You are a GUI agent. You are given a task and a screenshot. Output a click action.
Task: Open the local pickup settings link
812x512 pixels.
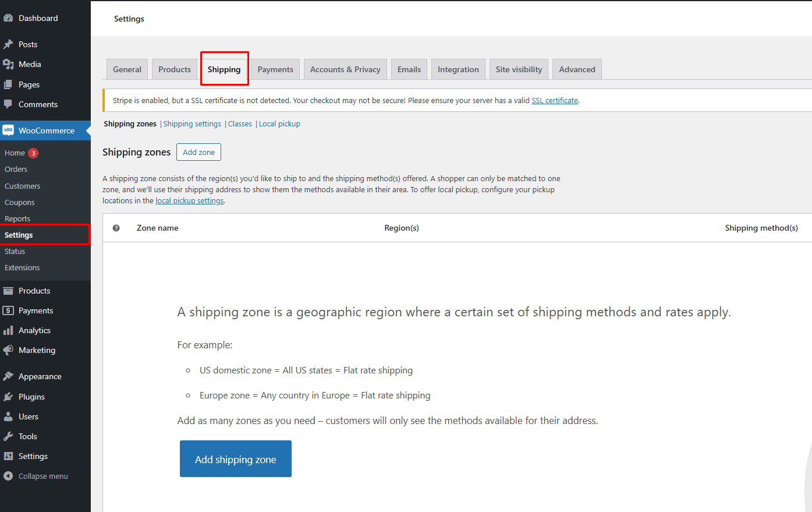[189, 200]
